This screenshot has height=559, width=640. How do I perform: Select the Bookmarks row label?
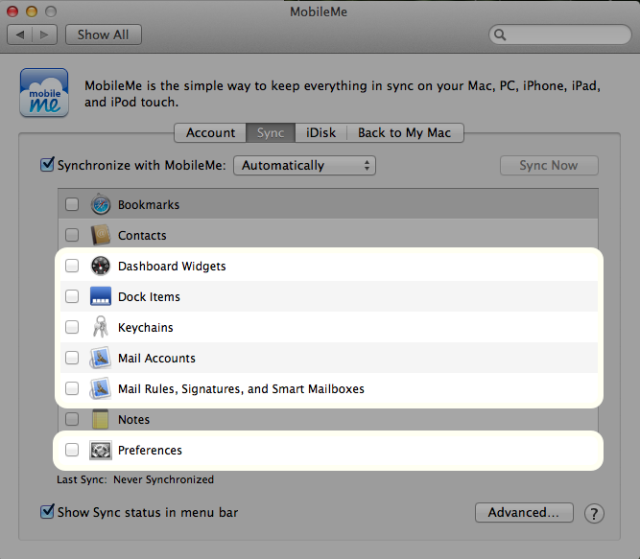149,205
